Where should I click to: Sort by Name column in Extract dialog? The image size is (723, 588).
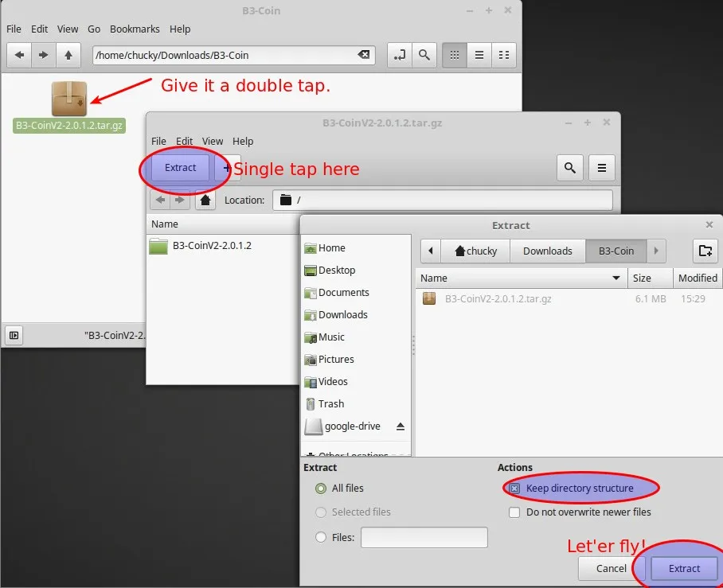coord(521,278)
